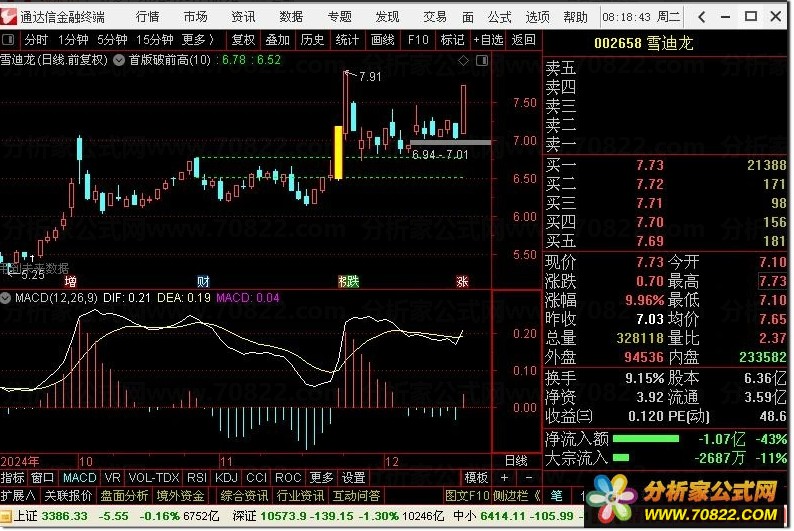Open the 境外资金 tab
This screenshot has width=794, height=531.
(180, 496)
